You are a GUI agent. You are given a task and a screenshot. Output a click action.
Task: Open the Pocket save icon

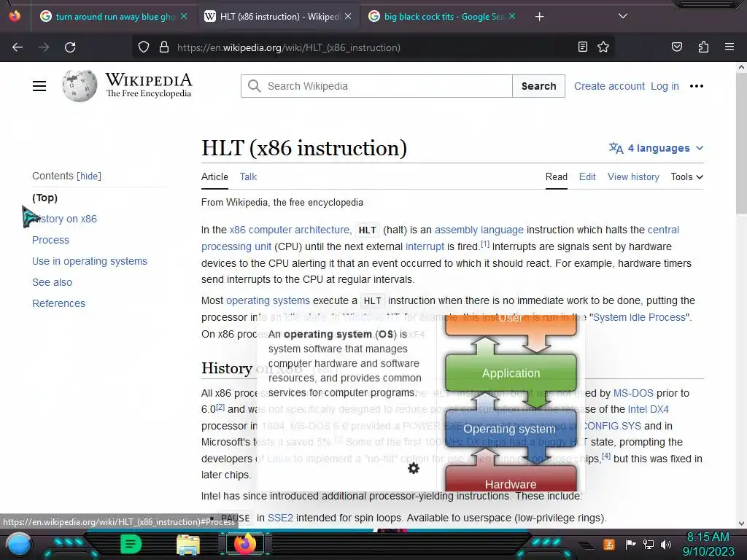tap(676, 47)
